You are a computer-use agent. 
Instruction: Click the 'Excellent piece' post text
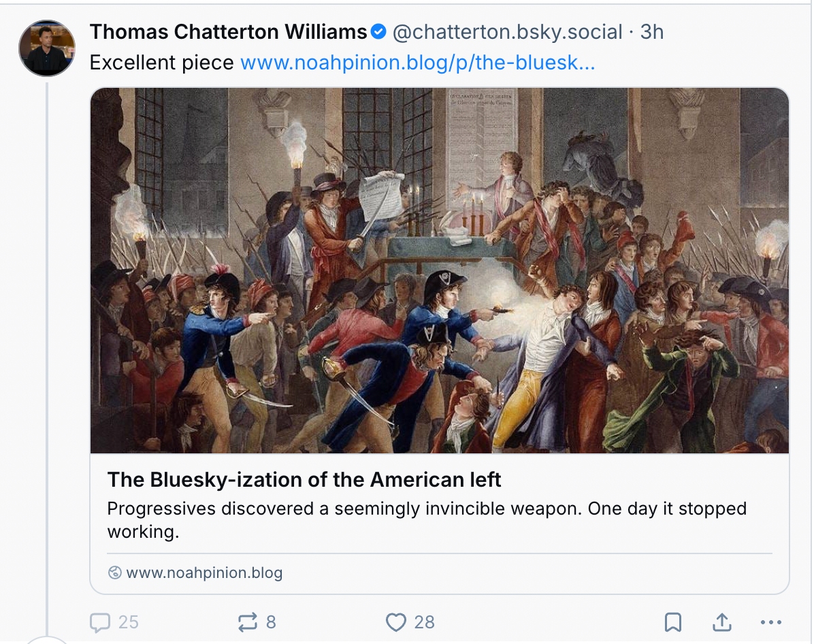162,63
